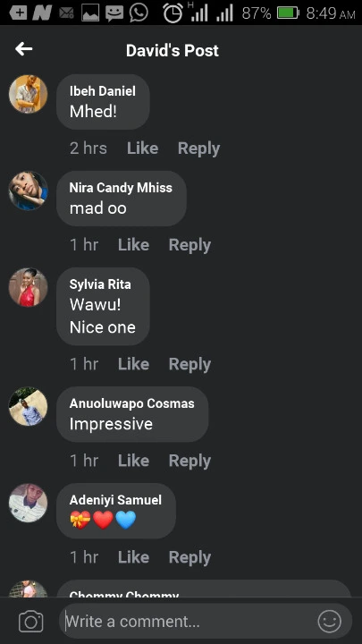Open the gallery image notification icon
The image size is (362, 644).
tap(90, 13)
